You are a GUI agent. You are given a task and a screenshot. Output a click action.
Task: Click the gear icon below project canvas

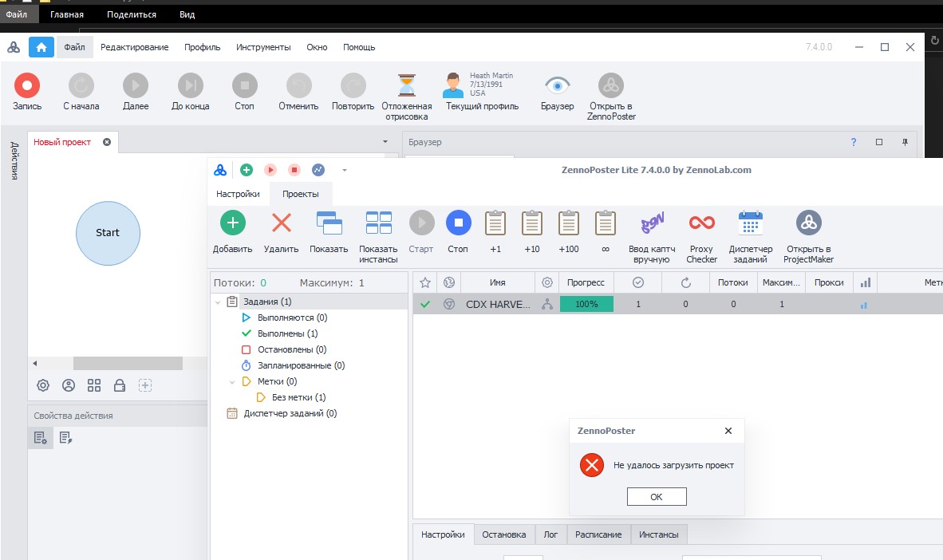(x=43, y=385)
